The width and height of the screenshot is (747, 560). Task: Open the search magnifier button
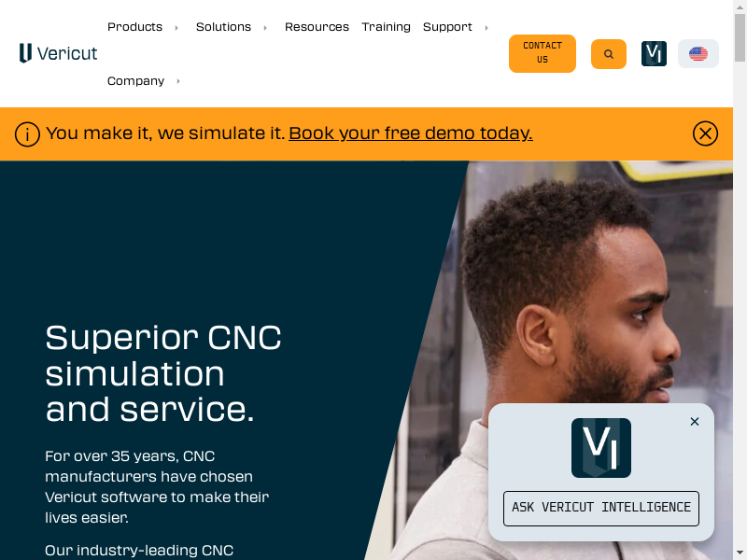[x=609, y=54]
